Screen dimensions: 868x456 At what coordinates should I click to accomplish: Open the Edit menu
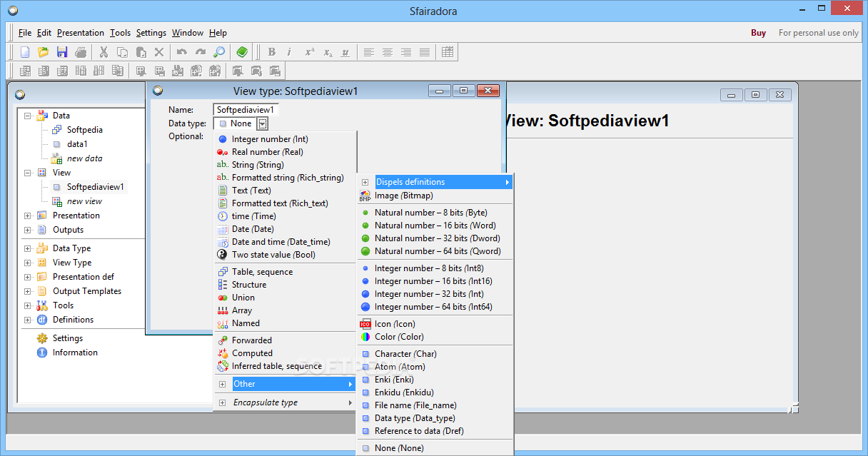(x=44, y=33)
